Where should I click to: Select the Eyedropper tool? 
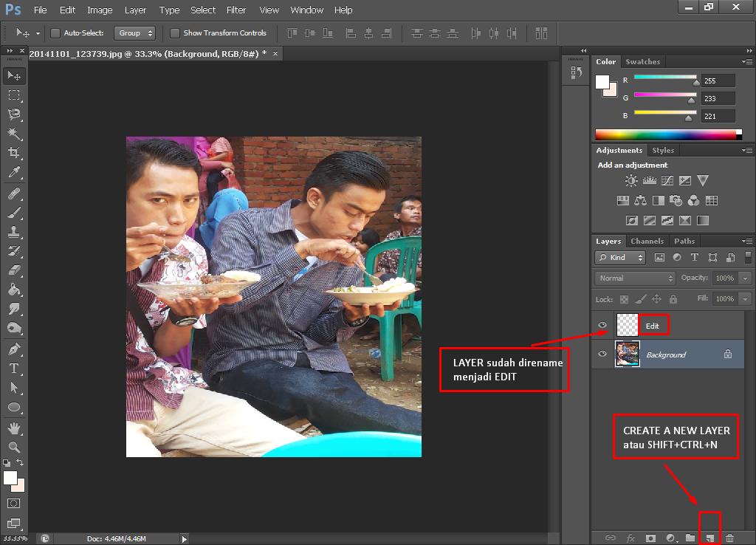(14, 172)
